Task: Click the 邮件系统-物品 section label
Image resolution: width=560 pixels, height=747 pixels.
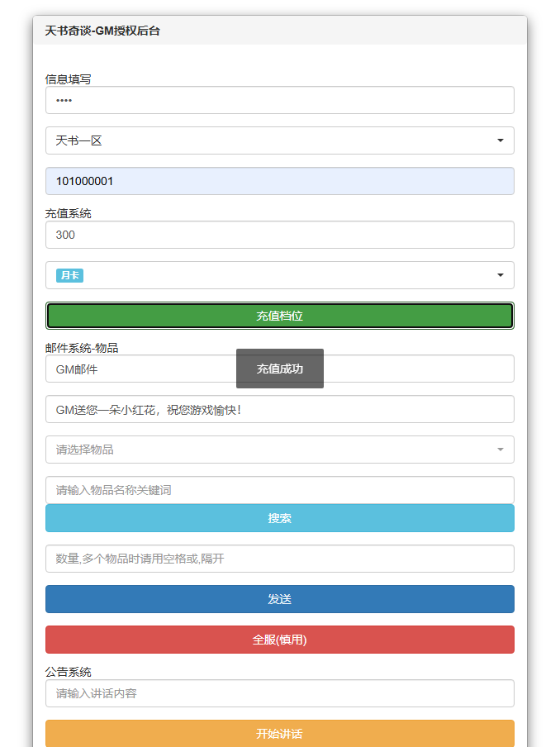Action: tap(82, 348)
